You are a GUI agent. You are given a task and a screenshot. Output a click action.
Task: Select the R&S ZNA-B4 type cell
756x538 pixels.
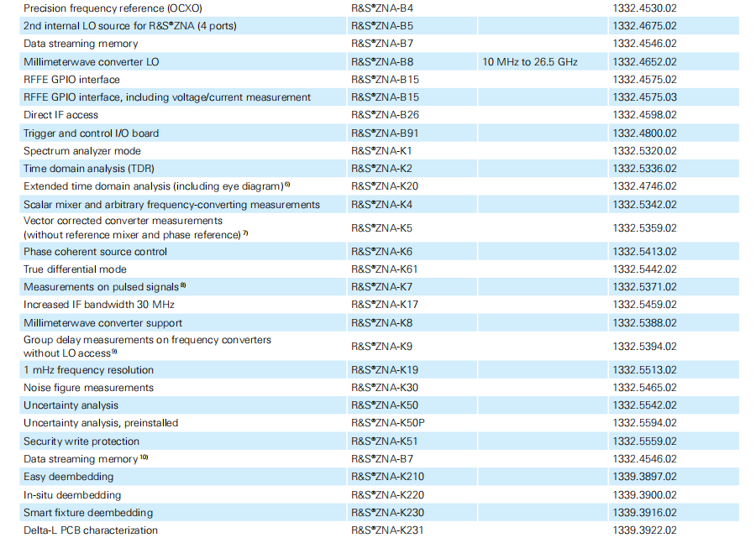point(382,8)
